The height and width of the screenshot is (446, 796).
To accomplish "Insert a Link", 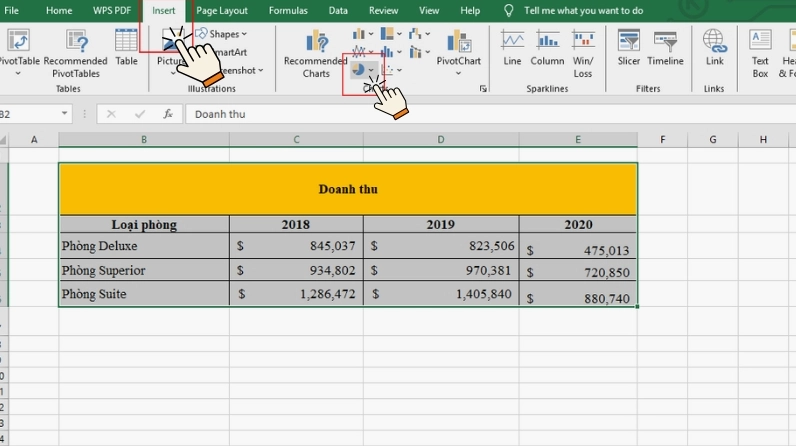I will pyautogui.click(x=714, y=48).
